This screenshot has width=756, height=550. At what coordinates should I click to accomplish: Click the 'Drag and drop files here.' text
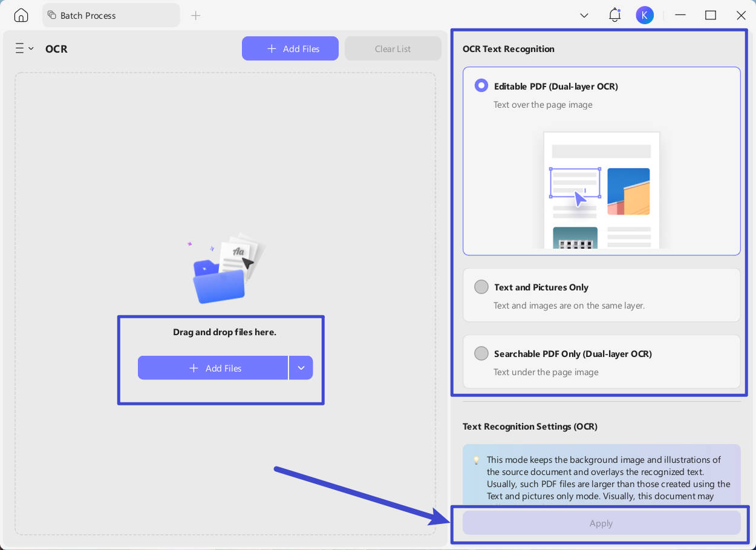[225, 332]
